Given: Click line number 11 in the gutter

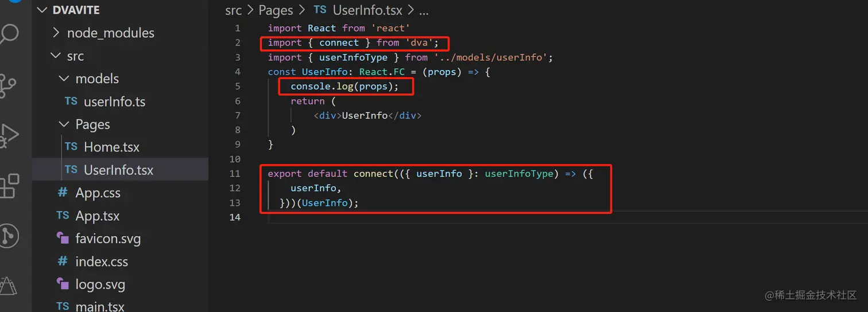Looking at the screenshot, I should click(x=235, y=173).
